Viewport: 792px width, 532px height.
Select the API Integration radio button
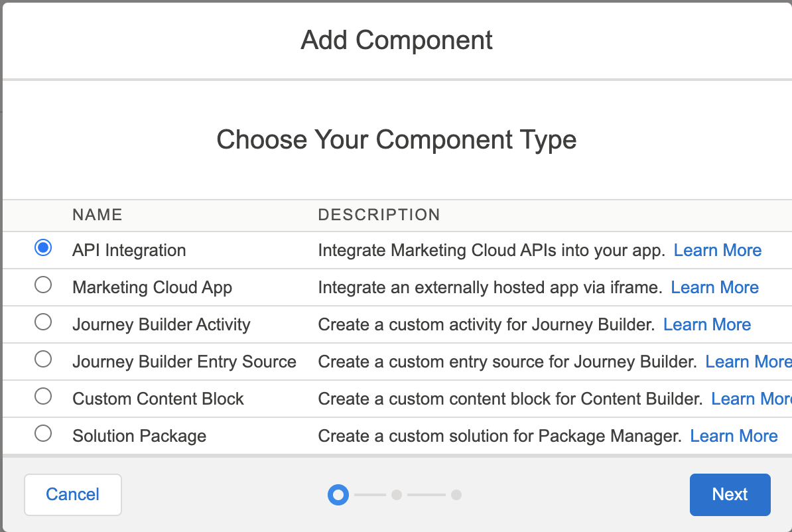[43, 248]
